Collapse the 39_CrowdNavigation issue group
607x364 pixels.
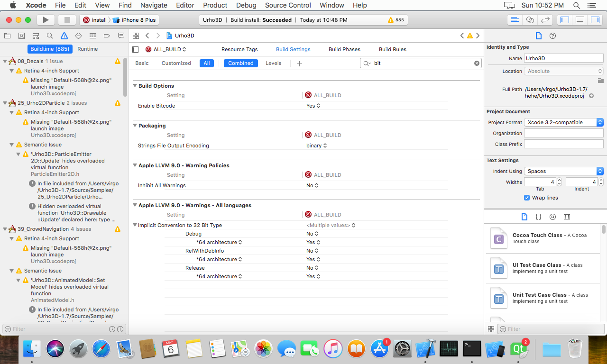tap(5, 229)
